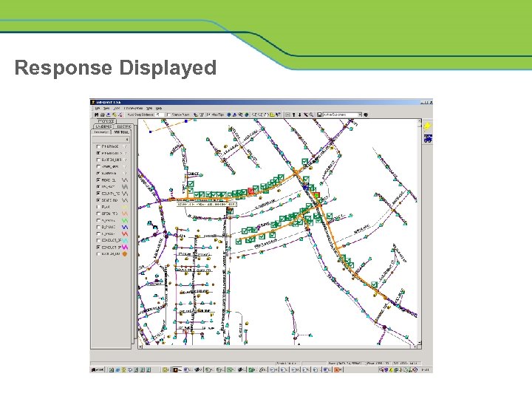
Task: Toggle the Silence Alarm checkbox
Action: [168, 115]
